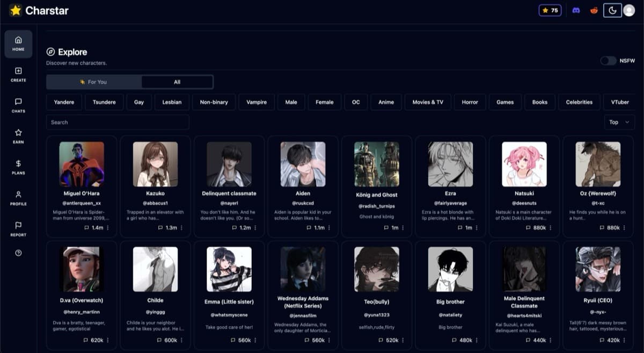
Task: Switch to the For You tab
Action: coord(93,82)
